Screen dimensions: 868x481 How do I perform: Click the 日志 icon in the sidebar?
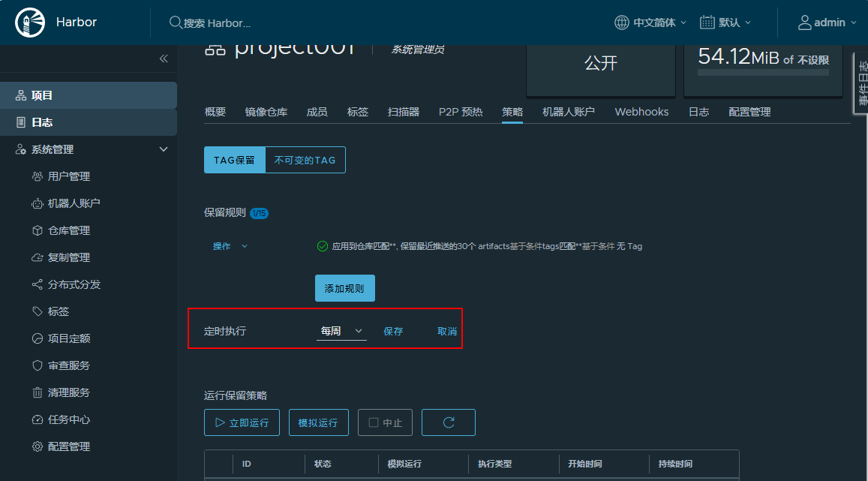click(x=21, y=122)
